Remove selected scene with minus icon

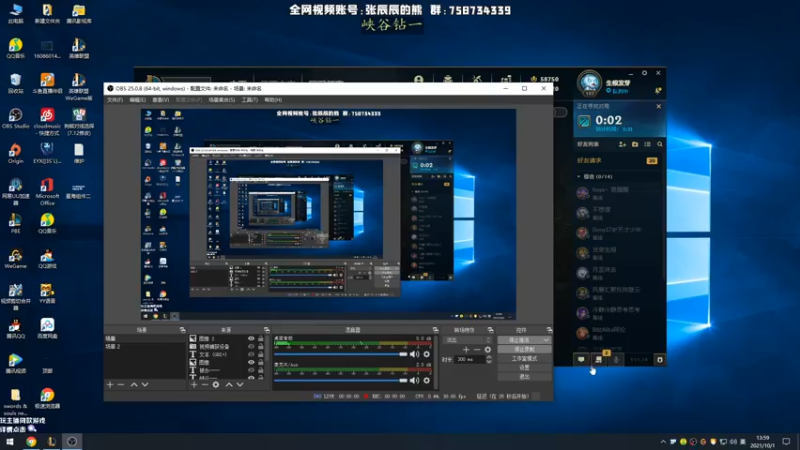pyautogui.click(x=121, y=385)
